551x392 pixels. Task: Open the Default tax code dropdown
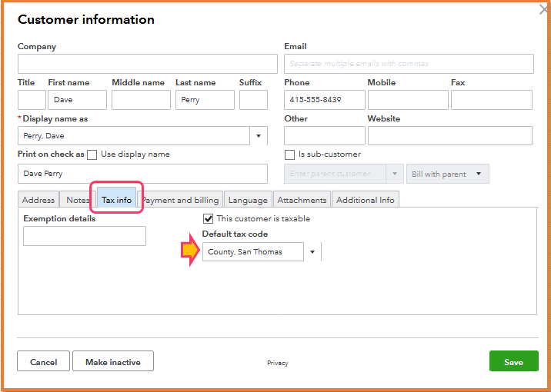pyautogui.click(x=312, y=252)
